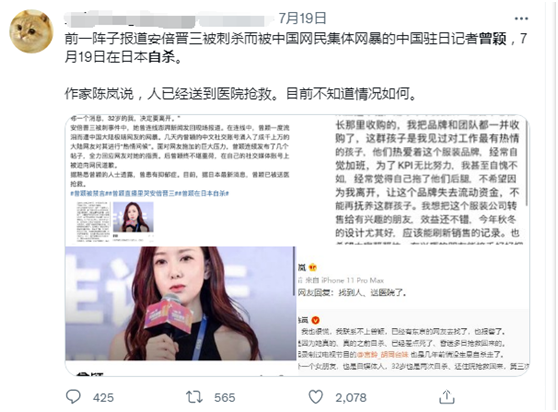The height and width of the screenshot is (412, 558).
Task: Open the three-dot more options menu
Action: click(x=521, y=19)
